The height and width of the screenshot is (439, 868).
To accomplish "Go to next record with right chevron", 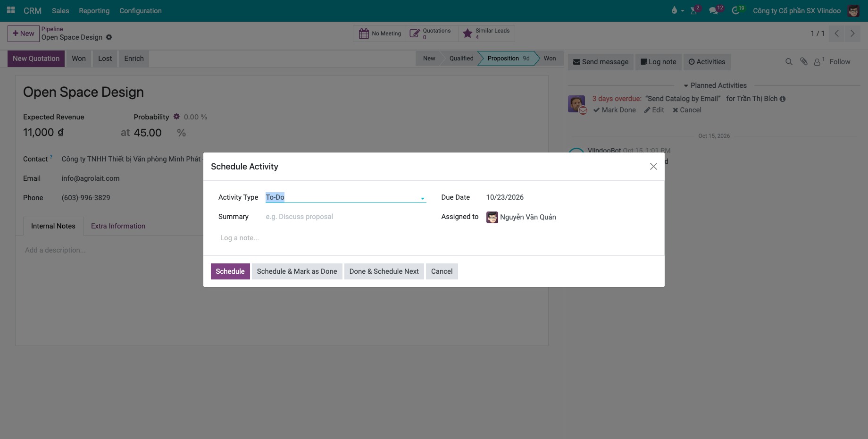I will pyautogui.click(x=852, y=34).
